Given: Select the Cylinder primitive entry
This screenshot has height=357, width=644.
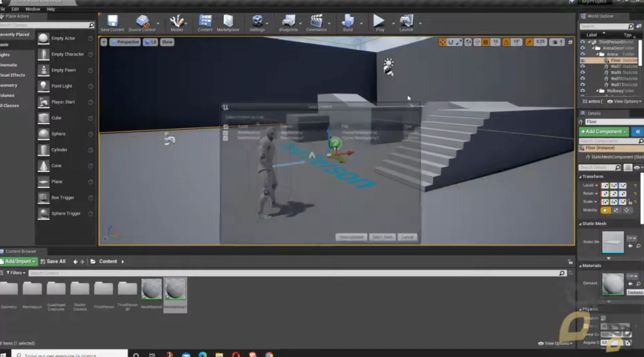Looking at the screenshot, I should click(65, 150).
